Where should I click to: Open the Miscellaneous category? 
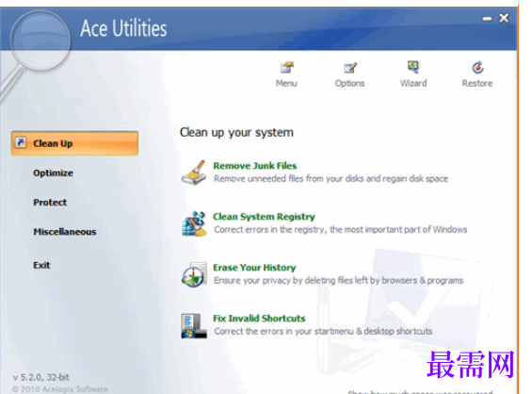coord(65,232)
